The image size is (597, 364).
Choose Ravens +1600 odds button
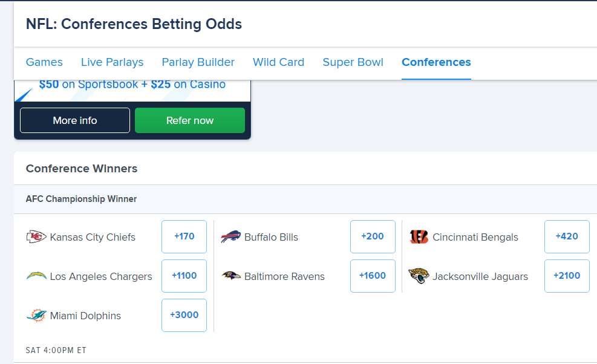click(x=373, y=276)
